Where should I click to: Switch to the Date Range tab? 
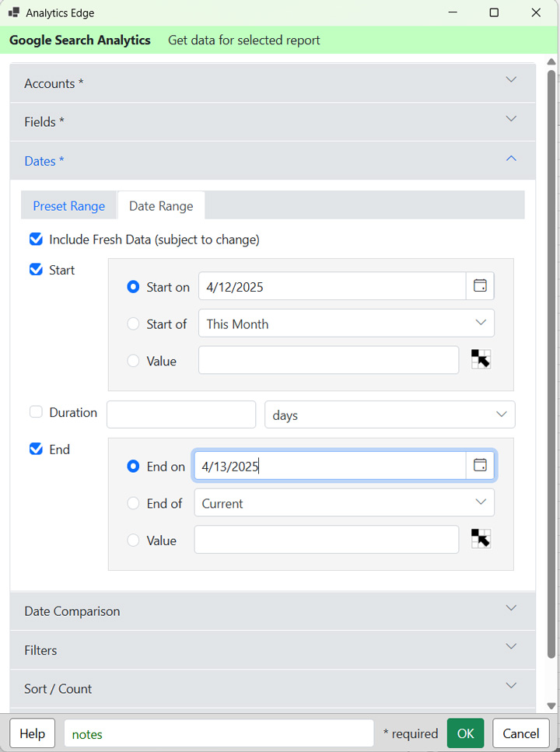tap(161, 206)
